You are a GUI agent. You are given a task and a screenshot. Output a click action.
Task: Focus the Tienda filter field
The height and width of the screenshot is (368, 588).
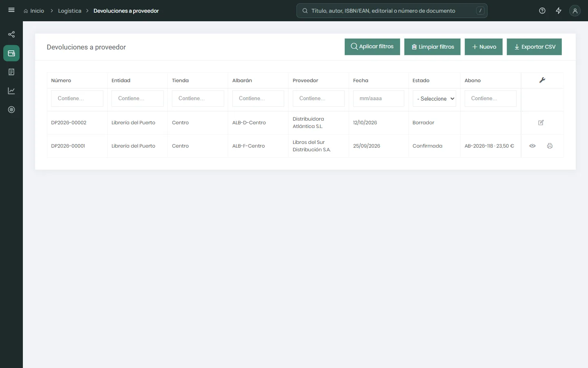(198, 99)
